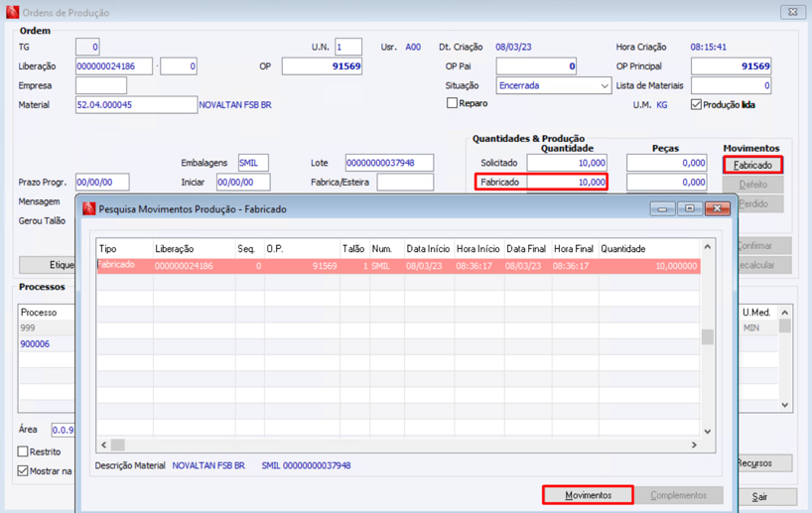
Task: Sort grid by the Tipo column header
Action: click(x=125, y=249)
